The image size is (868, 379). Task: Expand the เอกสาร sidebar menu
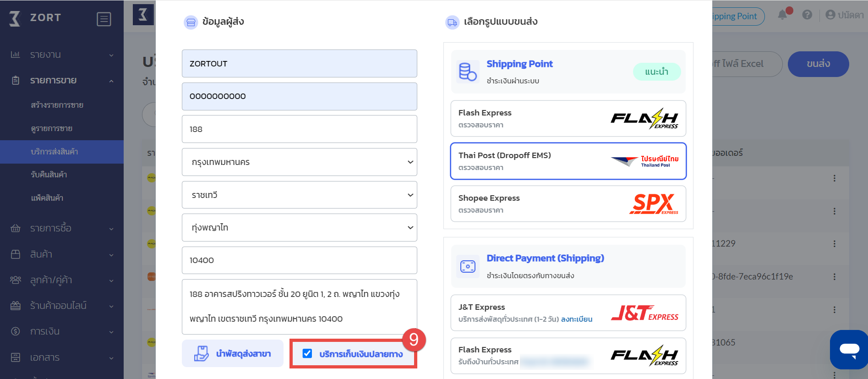pos(62,357)
